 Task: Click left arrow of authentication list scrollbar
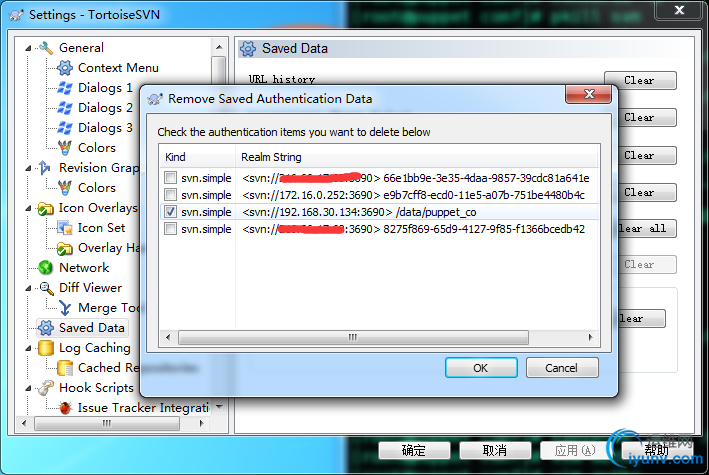[168, 337]
